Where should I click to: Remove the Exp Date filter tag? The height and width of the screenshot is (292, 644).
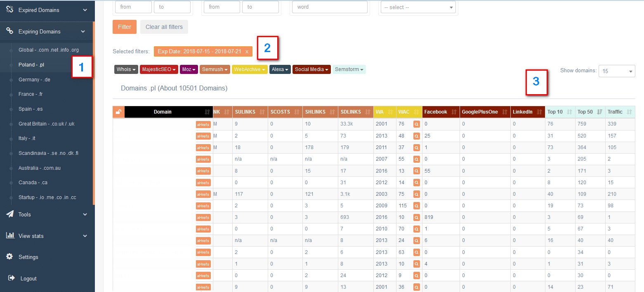click(247, 52)
